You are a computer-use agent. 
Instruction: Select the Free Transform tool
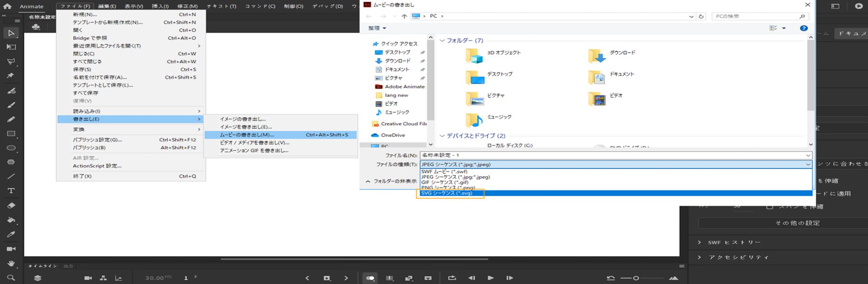[11, 47]
